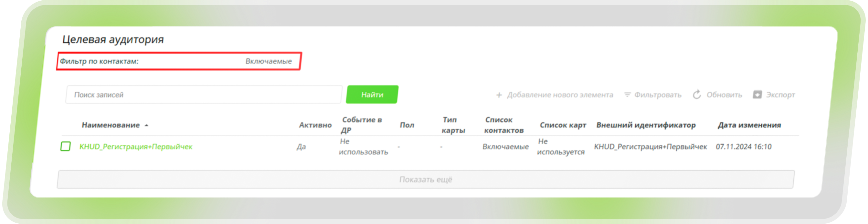Select the Пол column header
This screenshot has width=868, height=224.
click(407, 125)
